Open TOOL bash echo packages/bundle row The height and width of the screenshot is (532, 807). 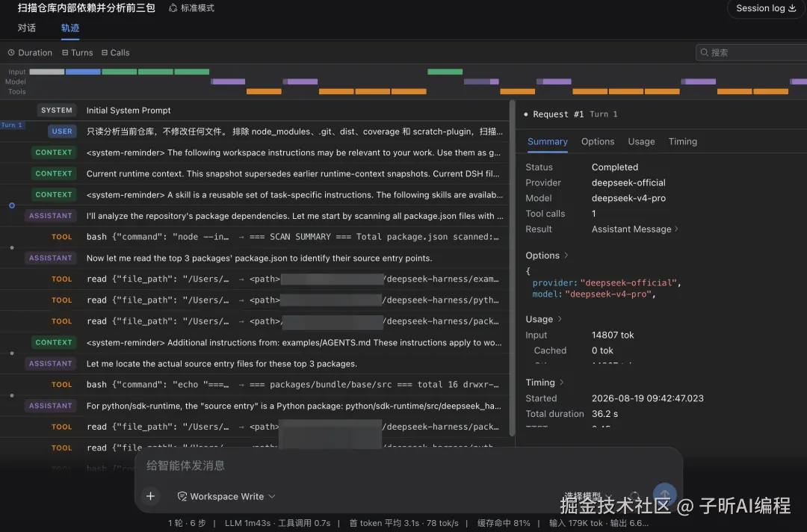pyautogui.click(x=255, y=384)
